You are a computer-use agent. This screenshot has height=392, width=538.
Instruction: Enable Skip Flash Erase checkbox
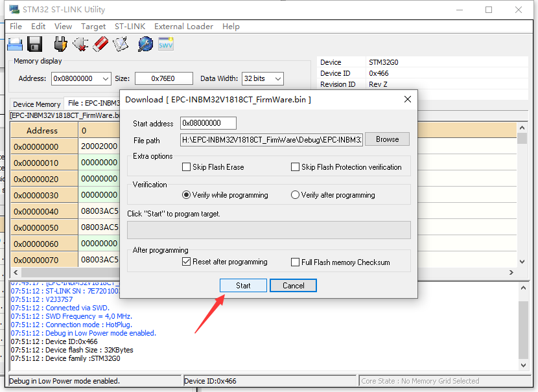tap(186, 167)
